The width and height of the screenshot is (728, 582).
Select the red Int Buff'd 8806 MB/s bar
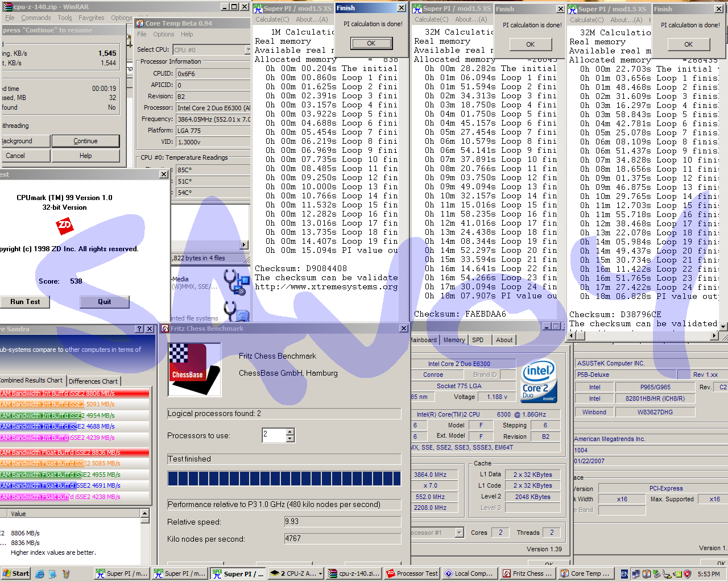75,393
